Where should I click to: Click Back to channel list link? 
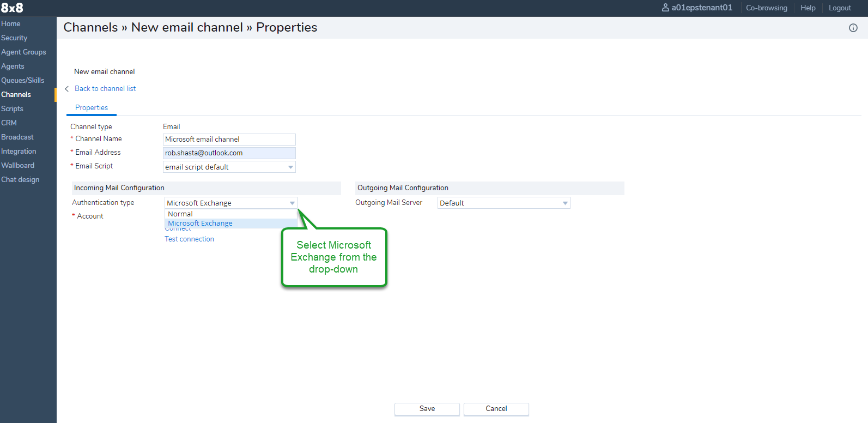click(105, 89)
